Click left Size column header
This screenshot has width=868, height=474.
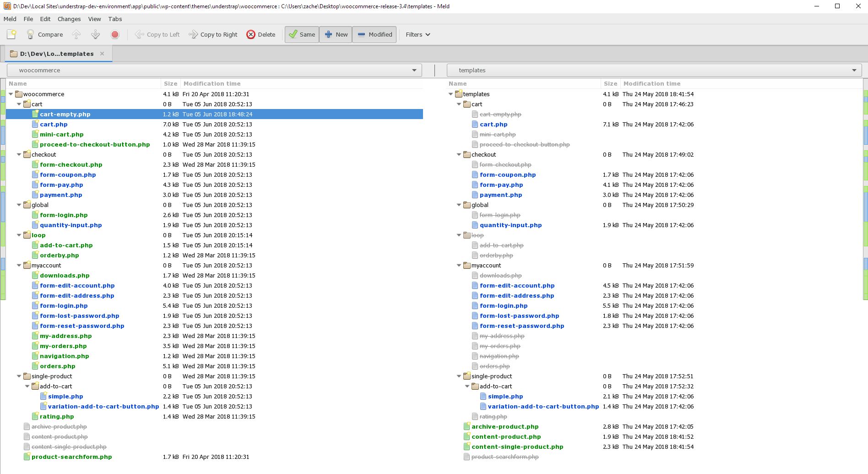click(x=170, y=83)
